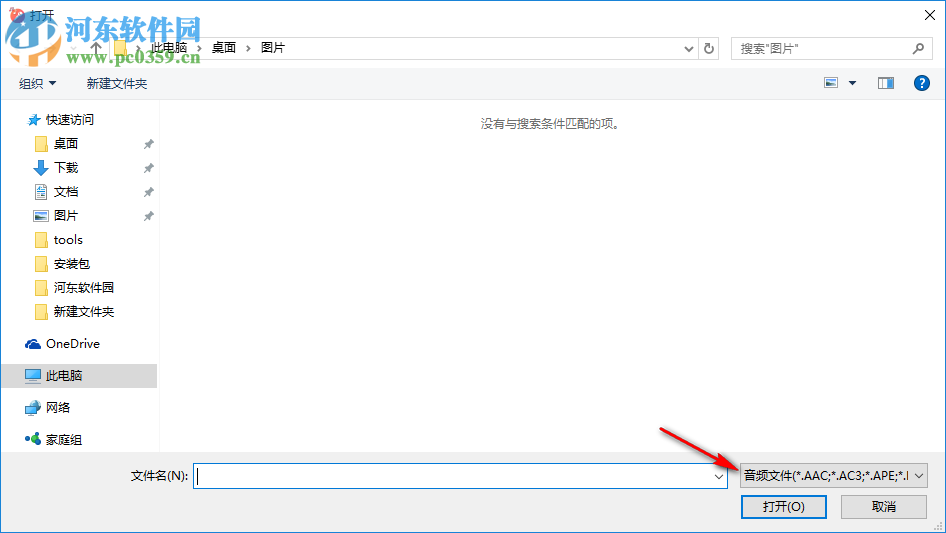This screenshot has width=946, height=533.
Task: Click the Downloads blue arrow icon
Action: [40, 168]
